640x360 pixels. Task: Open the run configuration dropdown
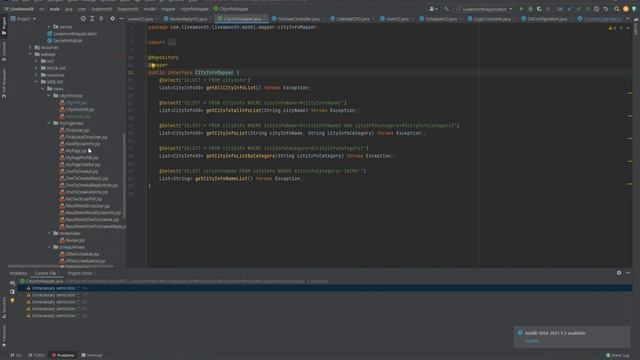pos(484,9)
